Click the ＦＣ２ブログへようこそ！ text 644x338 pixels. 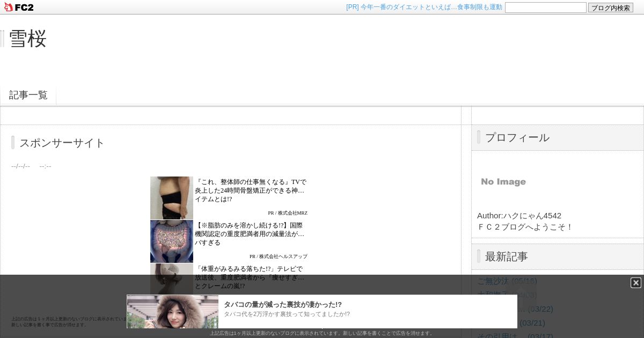pos(525,226)
